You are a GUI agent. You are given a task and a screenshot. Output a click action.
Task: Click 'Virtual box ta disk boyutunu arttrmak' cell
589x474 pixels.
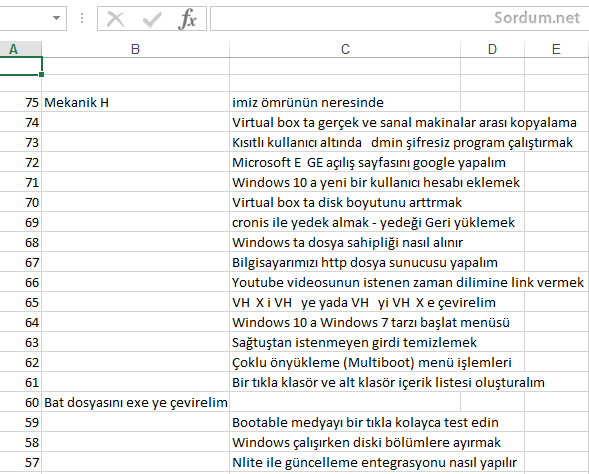[345, 202]
